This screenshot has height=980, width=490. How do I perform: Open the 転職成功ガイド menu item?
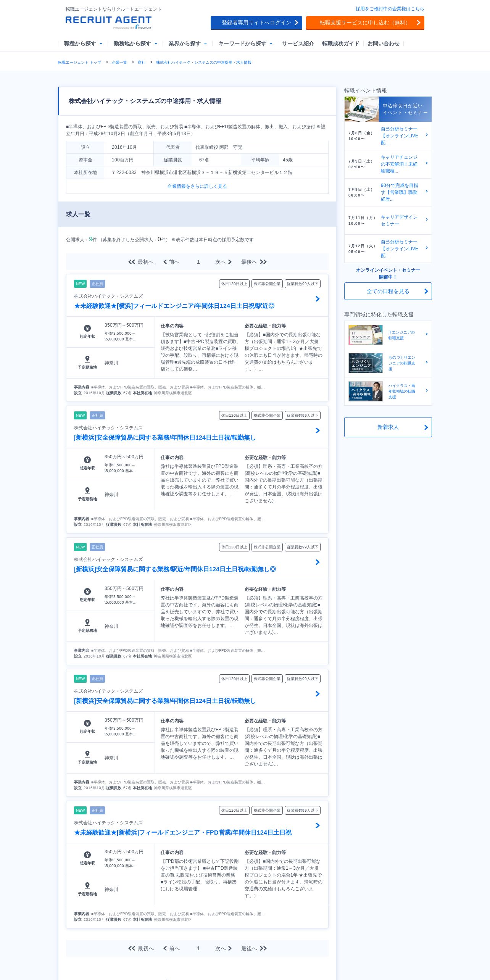point(340,44)
